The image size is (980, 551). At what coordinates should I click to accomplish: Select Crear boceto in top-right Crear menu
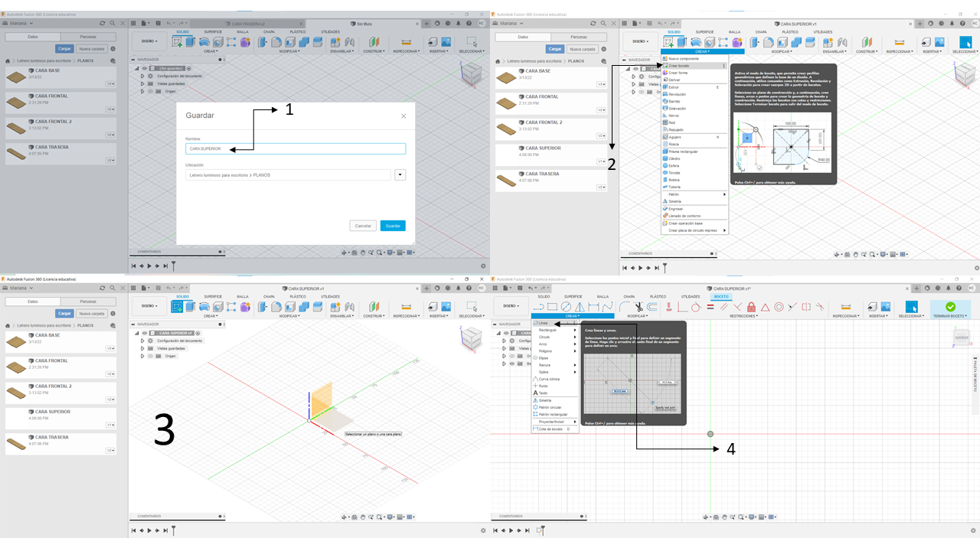pos(694,66)
